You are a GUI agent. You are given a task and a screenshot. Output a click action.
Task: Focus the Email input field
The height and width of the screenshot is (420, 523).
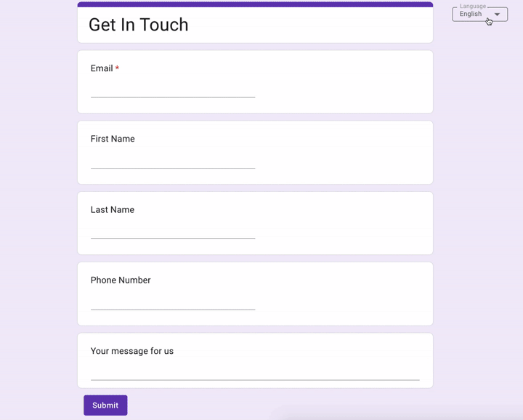pos(173,90)
